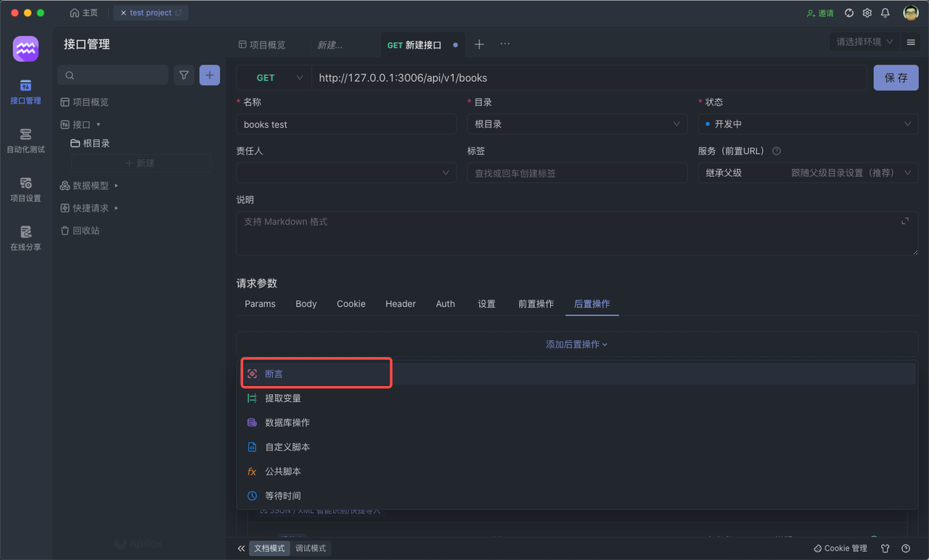
Task: Click help icon next to 服务（前置URL）
Action: tap(777, 151)
